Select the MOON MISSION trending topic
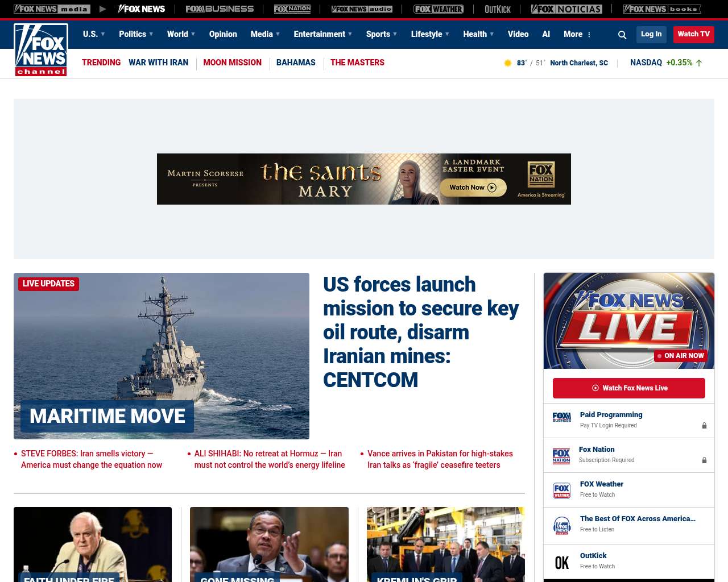 (x=232, y=63)
